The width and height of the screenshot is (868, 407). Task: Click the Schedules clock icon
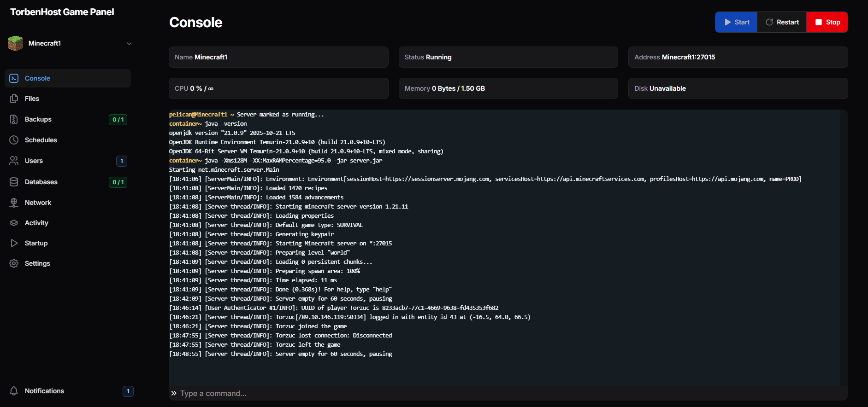[14, 140]
